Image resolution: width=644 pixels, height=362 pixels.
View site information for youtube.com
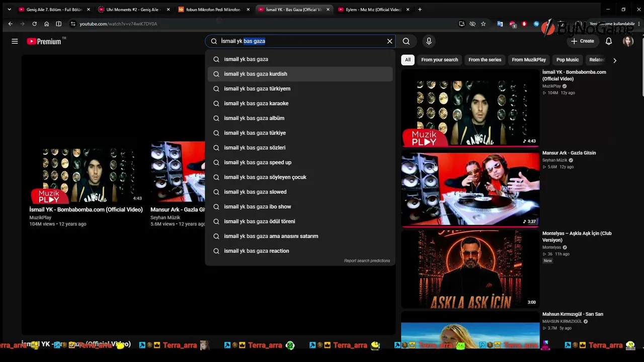tap(73, 24)
